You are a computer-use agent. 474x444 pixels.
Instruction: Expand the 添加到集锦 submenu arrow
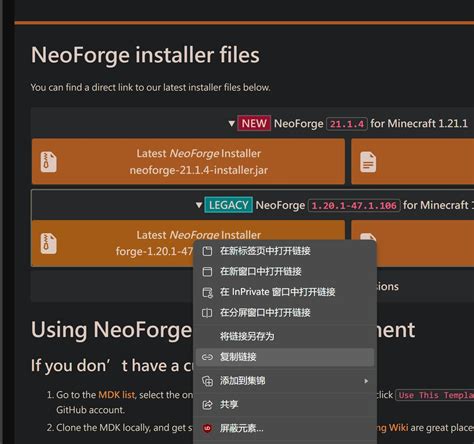pyautogui.click(x=366, y=381)
